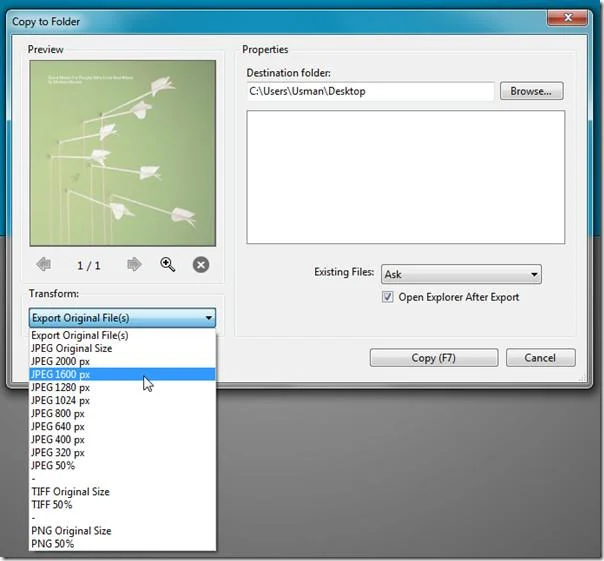This screenshot has width=604, height=561.
Task: Click the empty destination files list box
Action: [x=406, y=177]
